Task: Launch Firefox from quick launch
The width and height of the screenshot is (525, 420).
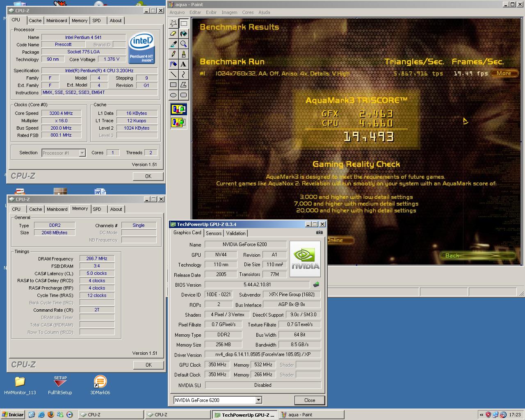Action: 50,415
